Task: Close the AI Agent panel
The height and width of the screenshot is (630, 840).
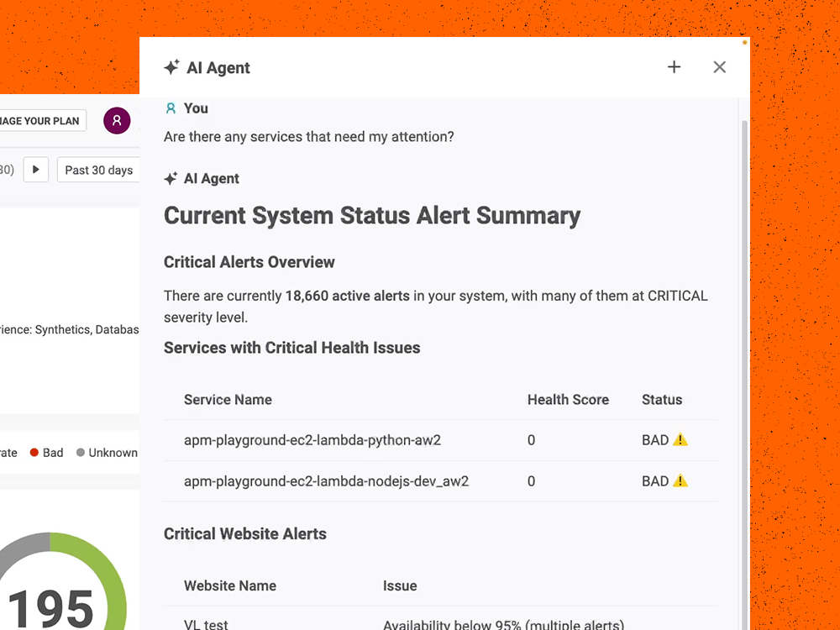Action: [719, 67]
